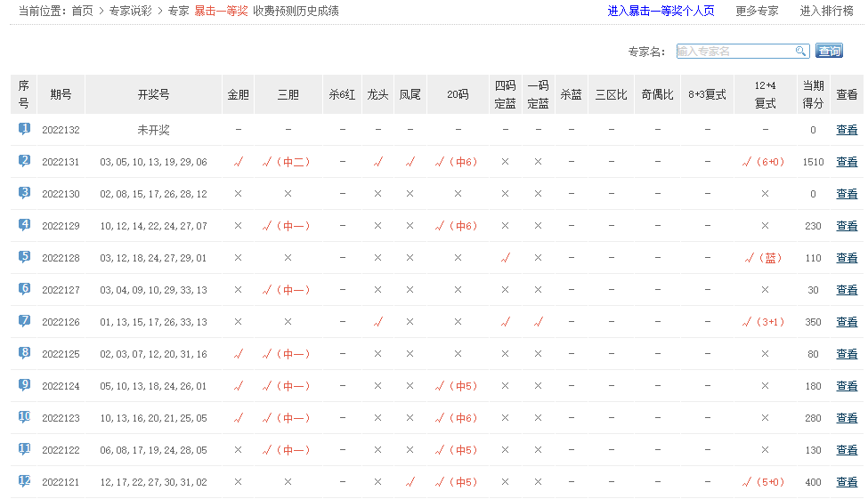Click the number 10 row badge icon
The height and width of the screenshot is (499, 868).
(x=24, y=417)
